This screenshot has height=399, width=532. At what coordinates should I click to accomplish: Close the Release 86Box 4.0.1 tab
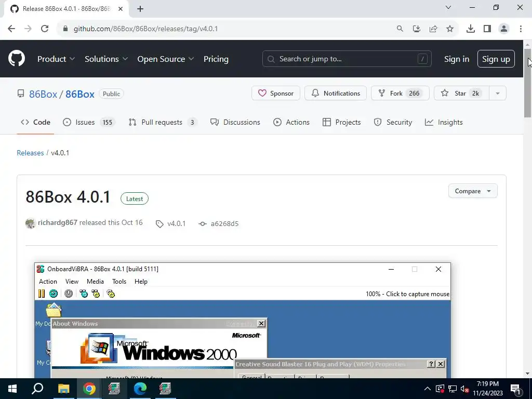coord(121,9)
